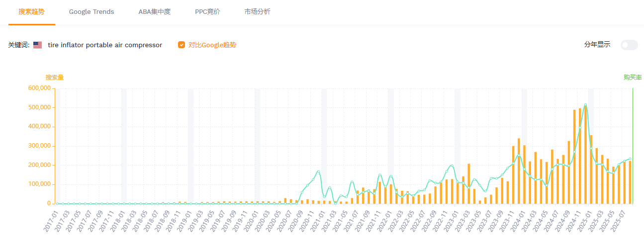Click the 购买率 axis title
This screenshot has width=644, height=248.
click(633, 78)
